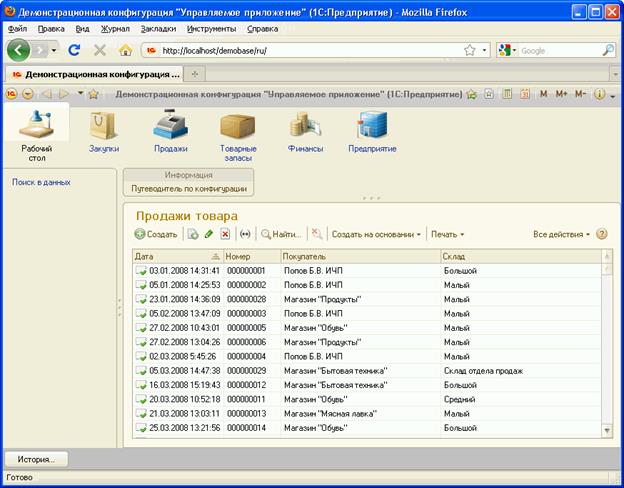The width and height of the screenshot is (624, 488).
Task: Set date interval with the (↔) icon
Action: tap(246, 234)
